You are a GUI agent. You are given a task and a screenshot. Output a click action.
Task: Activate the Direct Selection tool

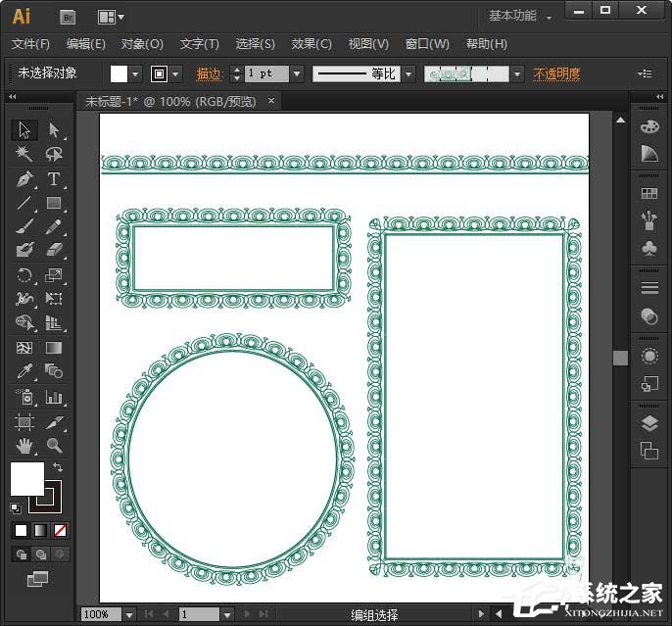(x=54, y=130)
